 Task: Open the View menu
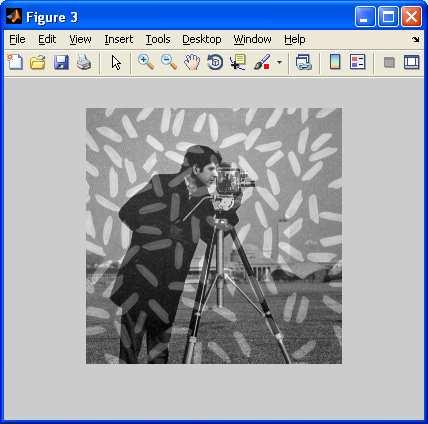tap(80, 39)
